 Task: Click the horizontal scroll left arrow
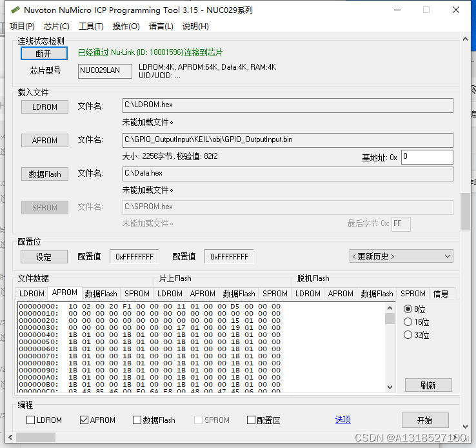(10, 438)
